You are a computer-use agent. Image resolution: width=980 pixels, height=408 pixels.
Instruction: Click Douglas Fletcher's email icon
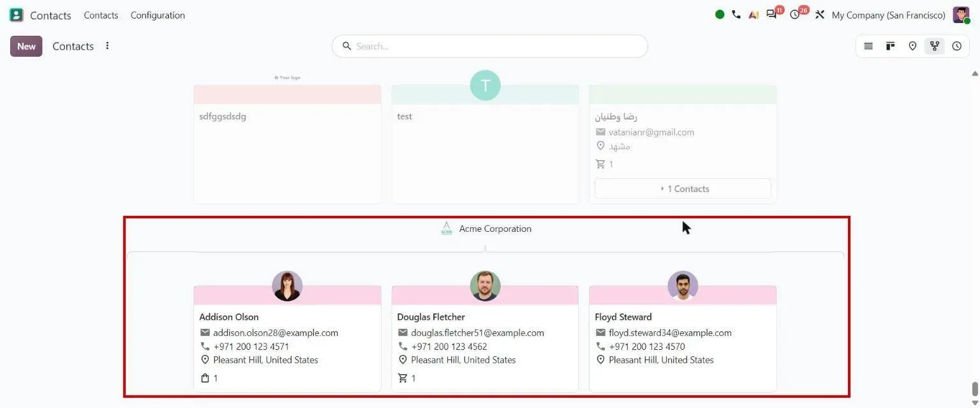(403, 333)
